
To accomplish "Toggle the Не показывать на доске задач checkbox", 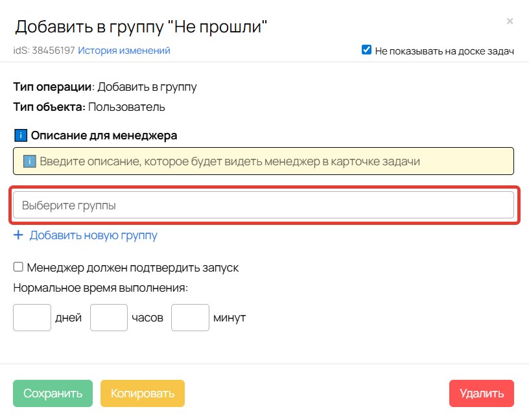I will click(366, 50).
